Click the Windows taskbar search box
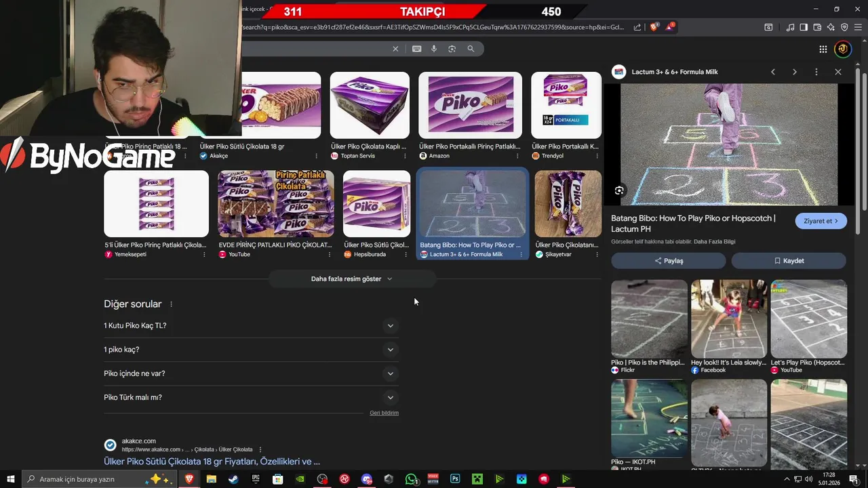The width and height of the screenshot is (868, 488). tap(100, 479)
